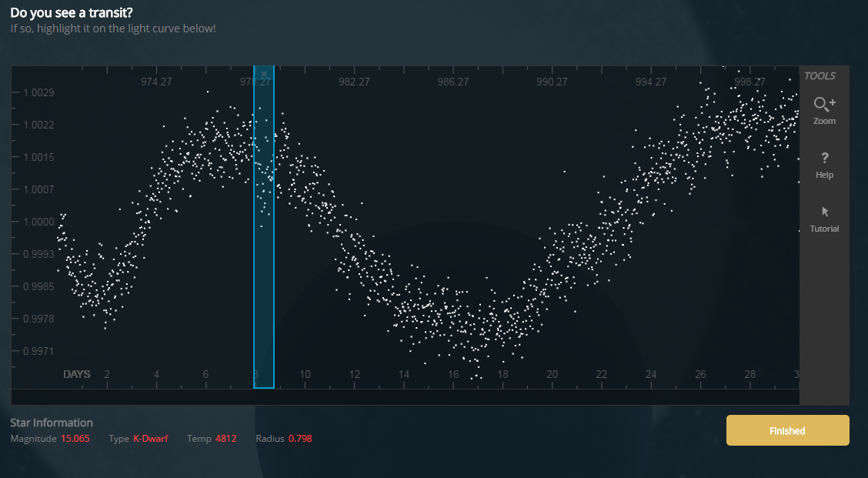The width and height of the screenshot is (868, 478).
Task: Click the temperature value 4812
Action: click(225, 439)
